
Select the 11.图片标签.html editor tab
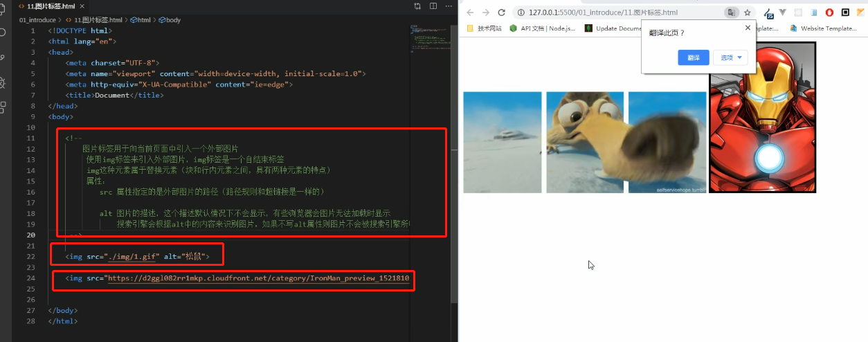point(52,6)
